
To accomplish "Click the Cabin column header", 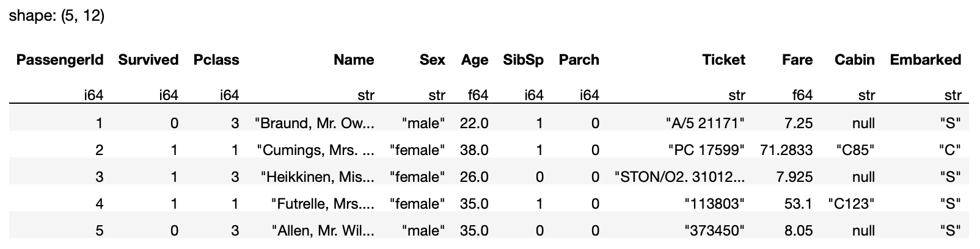I will pyautogui.click(x=854, y=60).
